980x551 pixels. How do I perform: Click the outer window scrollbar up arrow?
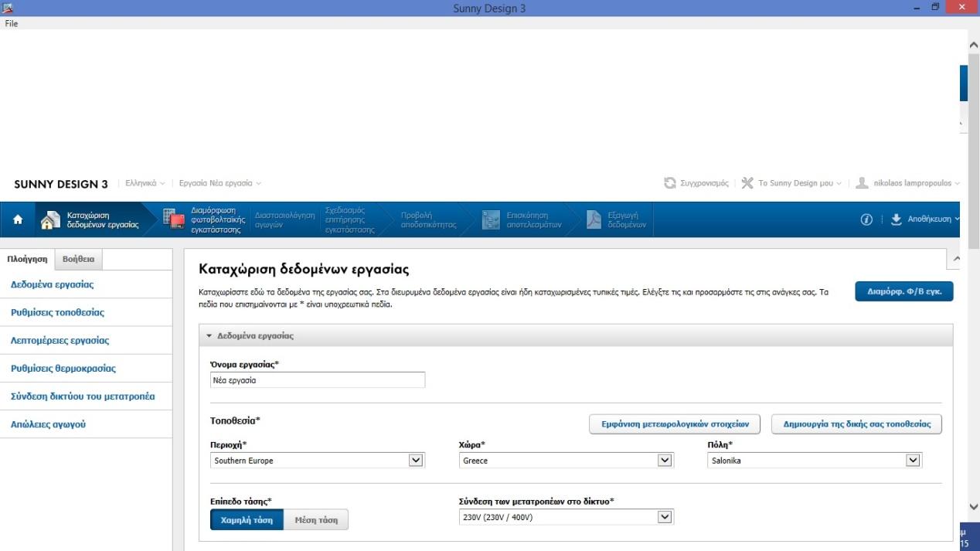(973, 46)
